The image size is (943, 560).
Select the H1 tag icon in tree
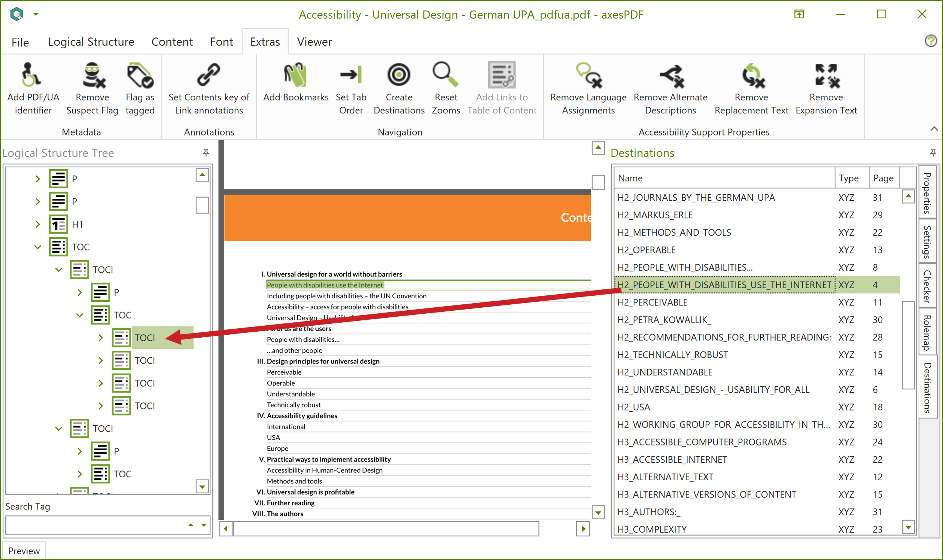pyautogui.click(x=58, y=224)
